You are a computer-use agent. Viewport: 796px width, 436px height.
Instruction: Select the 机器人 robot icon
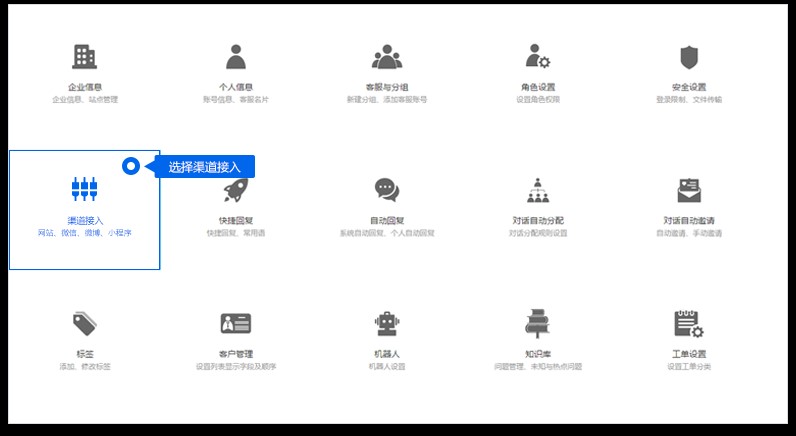[x=387, y=324]
